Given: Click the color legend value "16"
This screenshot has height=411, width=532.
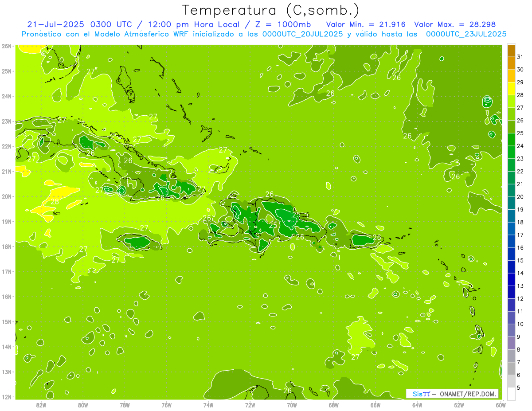Looking at the screenshot, I should (x=520, y=247).
